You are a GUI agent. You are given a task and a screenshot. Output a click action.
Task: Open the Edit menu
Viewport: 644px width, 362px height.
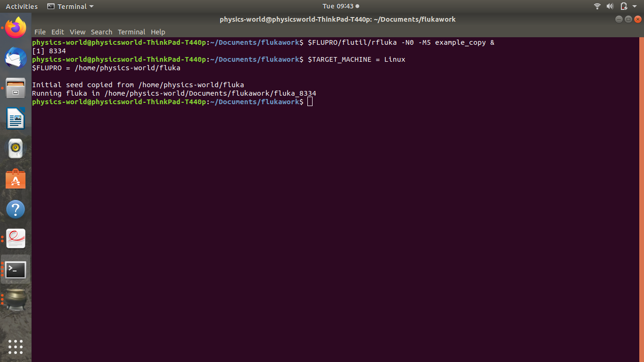[x=58, y=32]
